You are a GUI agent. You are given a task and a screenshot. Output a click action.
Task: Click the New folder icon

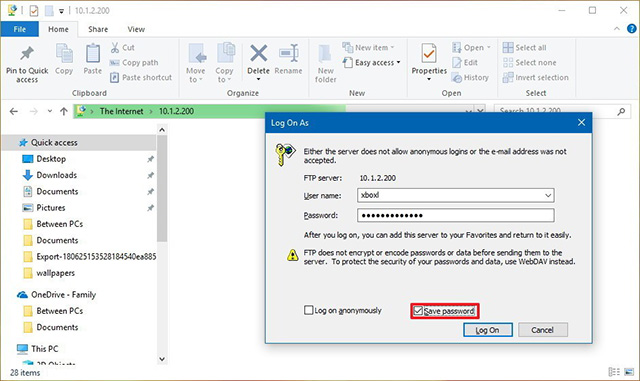(x=325, y=54)
